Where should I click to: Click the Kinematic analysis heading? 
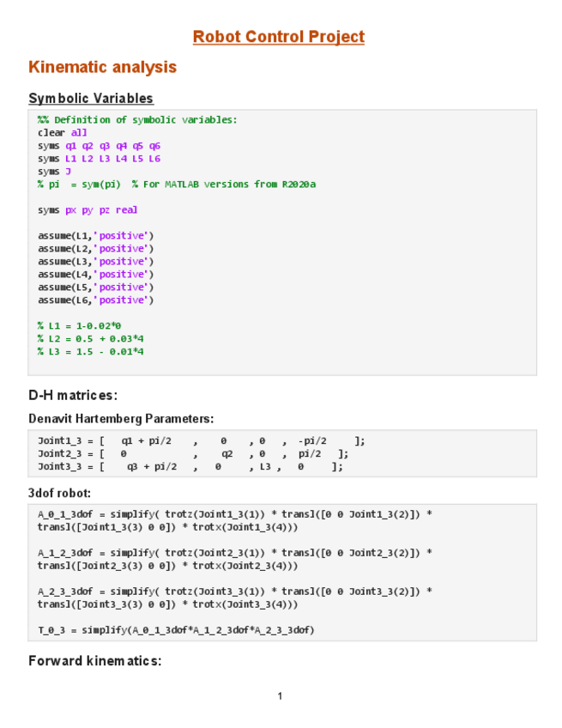[x=102, y=67]
